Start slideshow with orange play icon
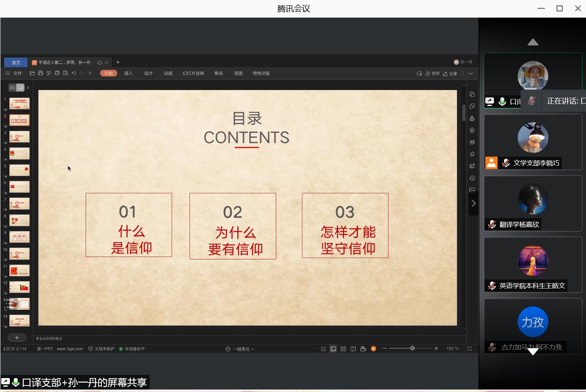The width and height of the screenshot is (586, 392). pos(373,349)
